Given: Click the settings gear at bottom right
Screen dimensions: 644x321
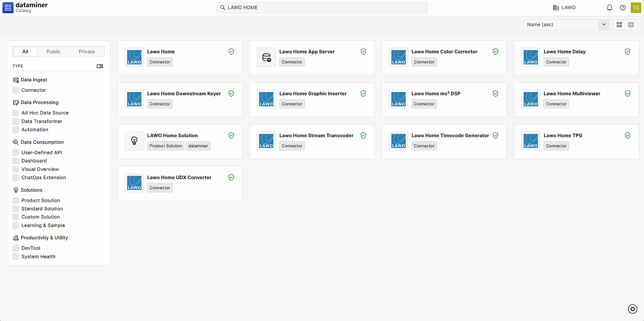Looking at the screenshot, I should click(632, 309).
